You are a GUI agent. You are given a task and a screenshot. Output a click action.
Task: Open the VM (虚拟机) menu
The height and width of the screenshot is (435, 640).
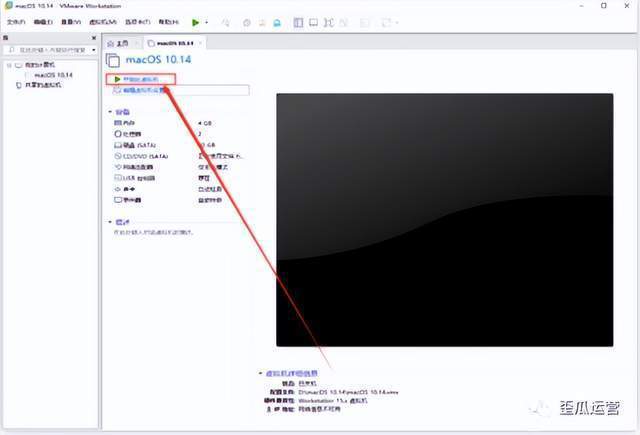(103, 22)
